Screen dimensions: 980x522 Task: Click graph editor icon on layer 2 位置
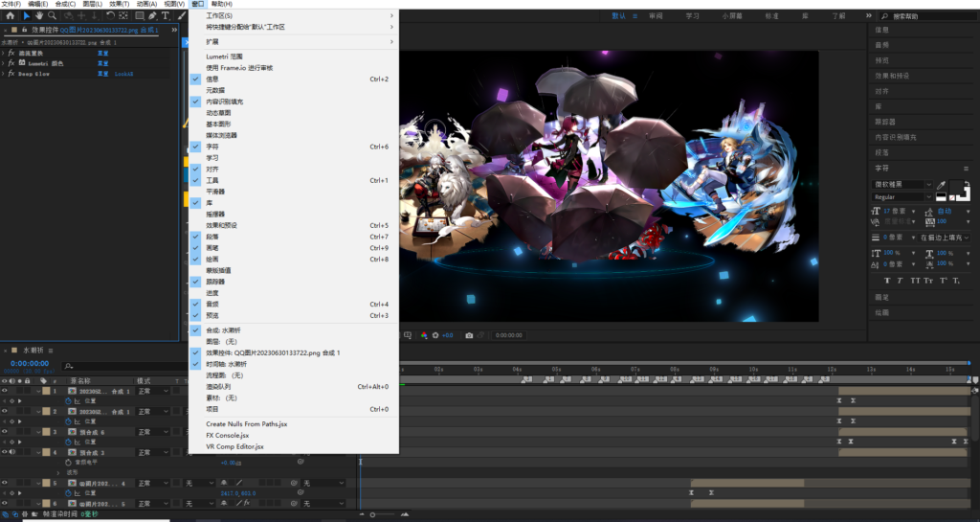[78, 421]
